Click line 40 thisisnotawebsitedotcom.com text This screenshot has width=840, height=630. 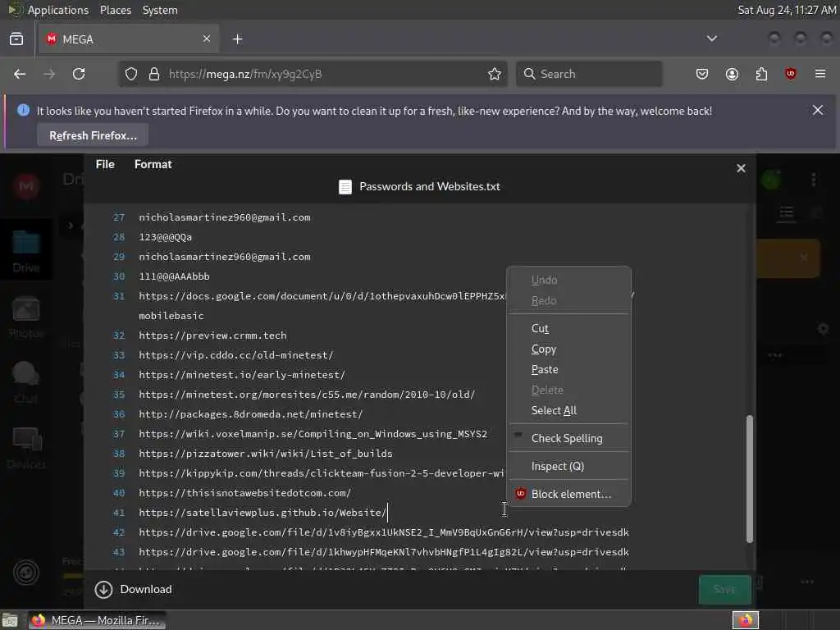tap(244, 493)
